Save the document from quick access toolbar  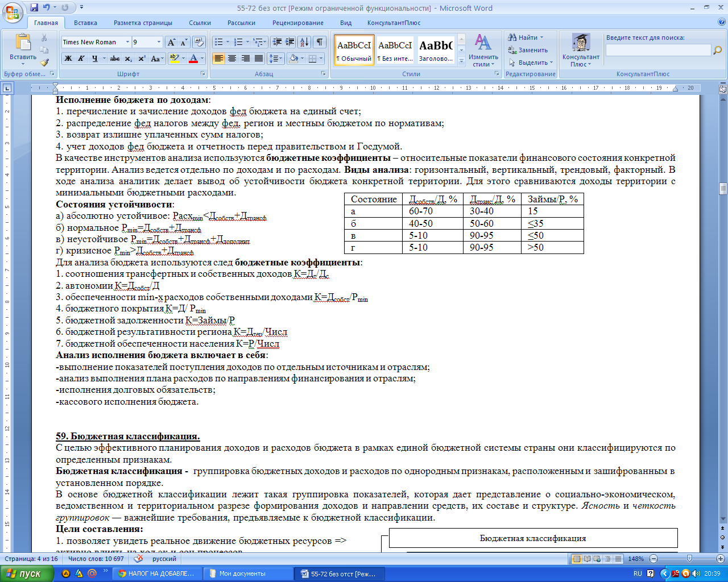(x=34, y=8)
